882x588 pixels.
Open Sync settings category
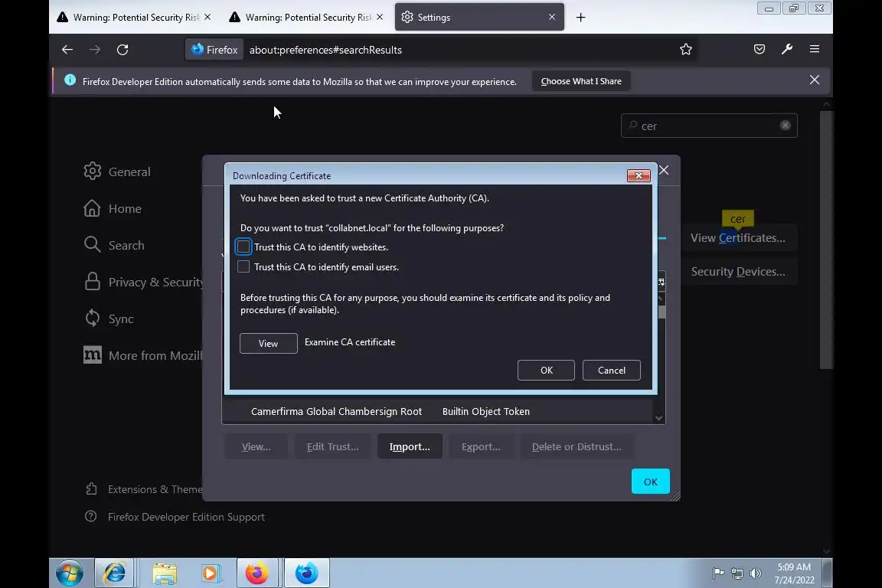(109, 318)
